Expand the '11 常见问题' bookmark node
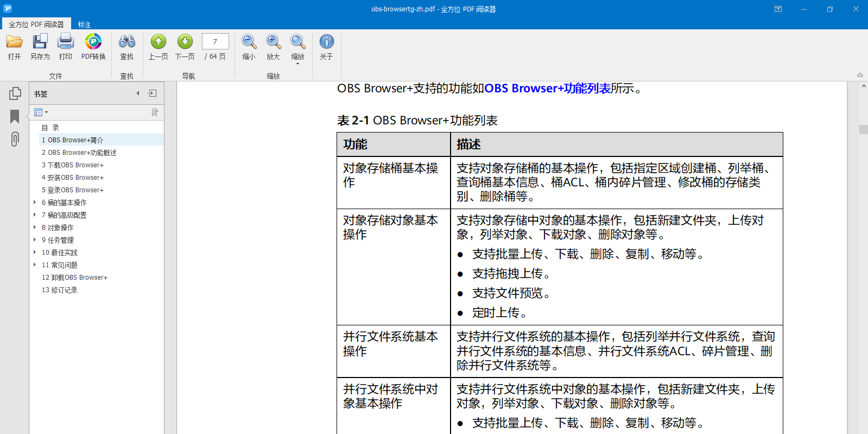Screen dimensions: 868x434 [x=35, y=265]
